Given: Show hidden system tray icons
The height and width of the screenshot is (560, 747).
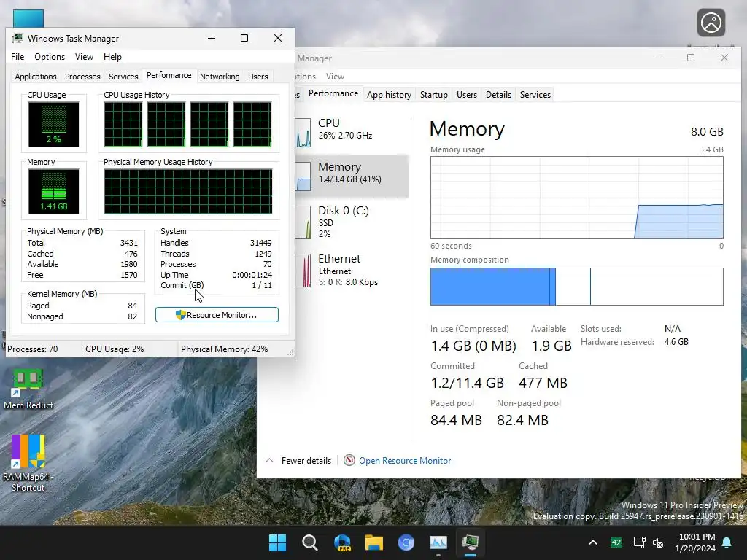Looking at the screenshot, I should click(592, 542).
